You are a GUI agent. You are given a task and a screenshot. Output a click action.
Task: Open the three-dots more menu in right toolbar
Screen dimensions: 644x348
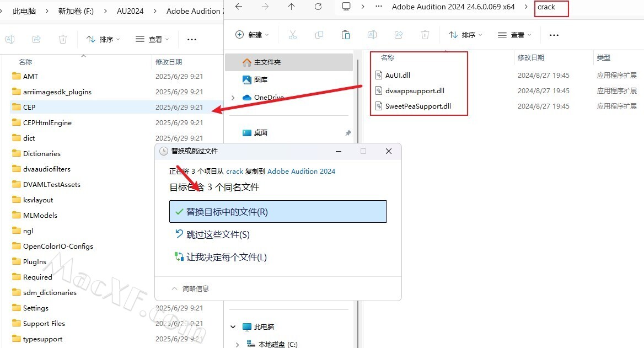554,35
